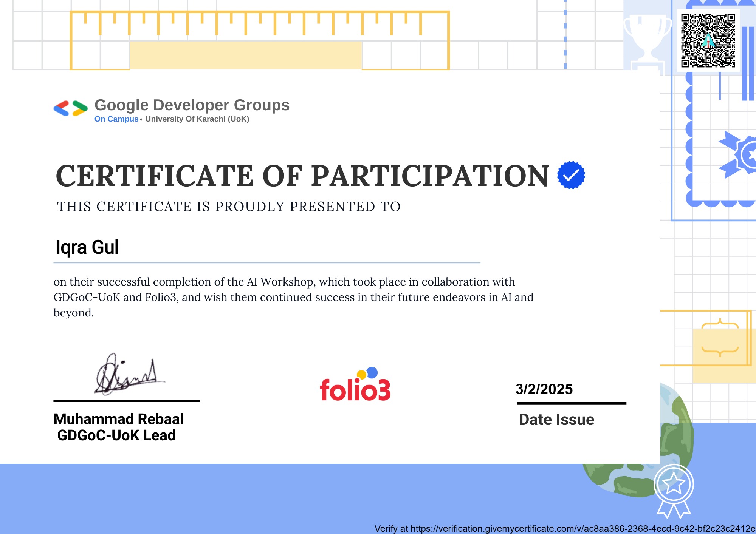Click "University Of Karachi (UoK)" text
The height and width of the screenshot is (534, 756).
pos(197,119)
